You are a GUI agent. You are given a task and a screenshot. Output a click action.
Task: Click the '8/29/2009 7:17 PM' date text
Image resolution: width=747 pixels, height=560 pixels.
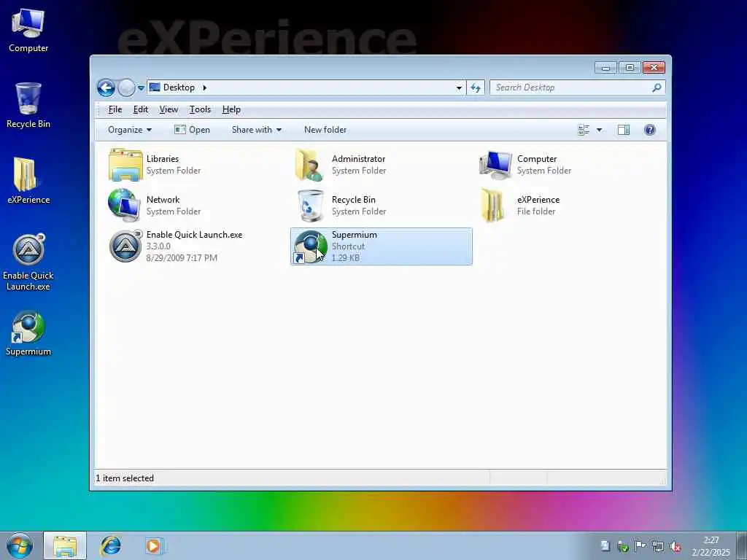(x=182, y=258)
